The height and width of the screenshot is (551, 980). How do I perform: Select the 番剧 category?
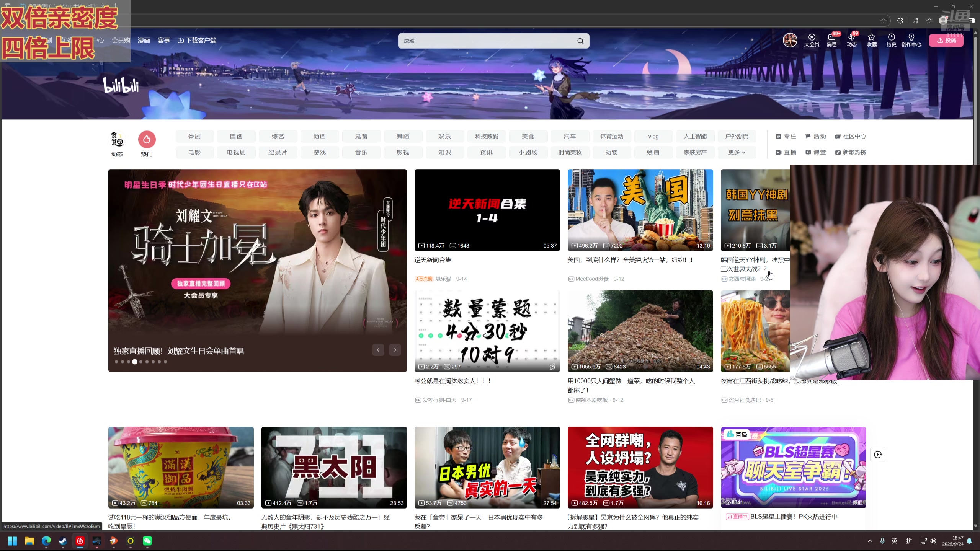(x=194, y=136)
